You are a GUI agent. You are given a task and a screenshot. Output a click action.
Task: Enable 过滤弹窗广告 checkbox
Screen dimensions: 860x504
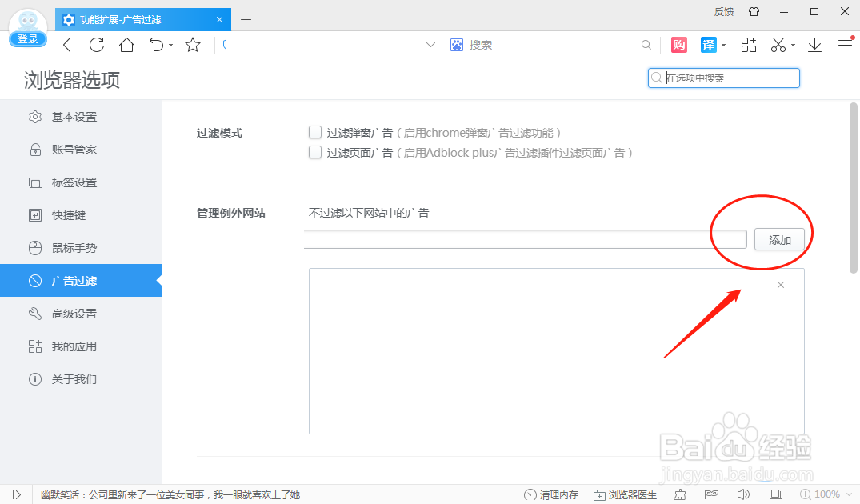pos(315,131)
